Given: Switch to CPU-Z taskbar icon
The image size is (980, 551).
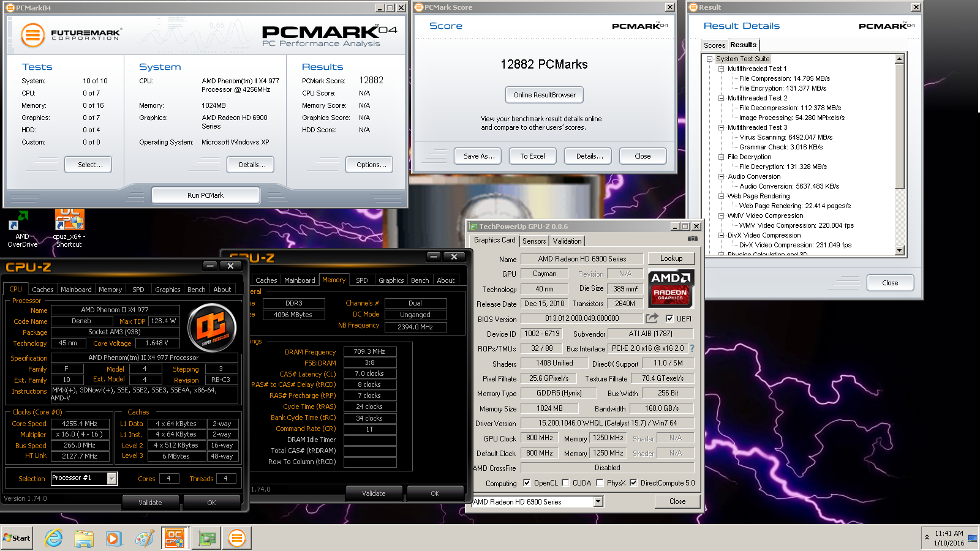Looking at the screenshot, I should coord(175,538).
